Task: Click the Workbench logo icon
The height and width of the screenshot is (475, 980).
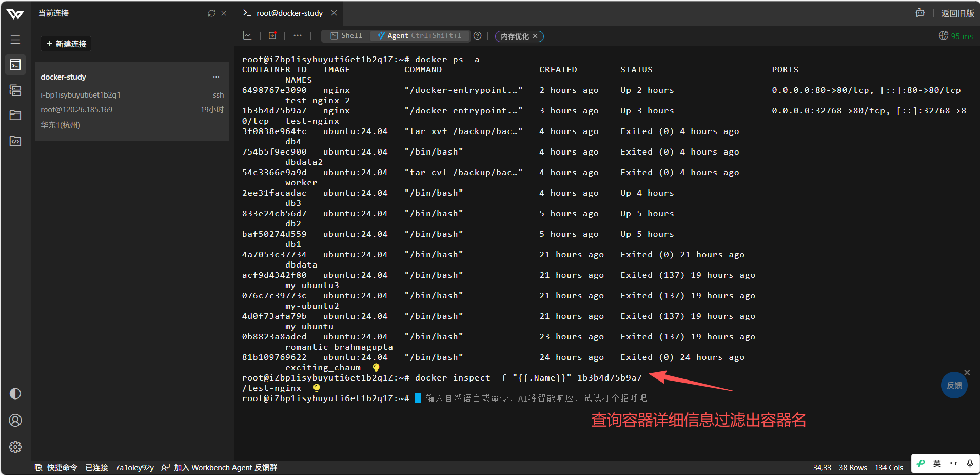Action: pos(15,14)
